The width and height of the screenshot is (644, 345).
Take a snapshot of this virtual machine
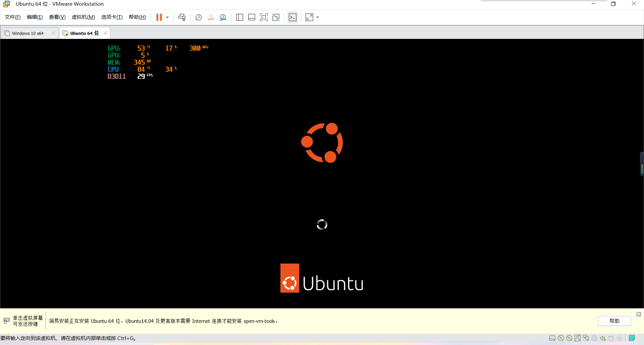point(199,17)
